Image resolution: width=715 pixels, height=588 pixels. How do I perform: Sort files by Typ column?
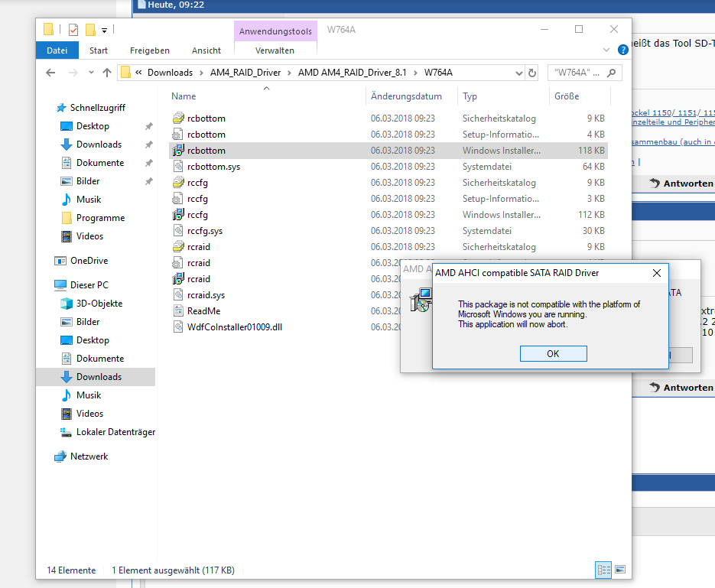tap(470, 96)
